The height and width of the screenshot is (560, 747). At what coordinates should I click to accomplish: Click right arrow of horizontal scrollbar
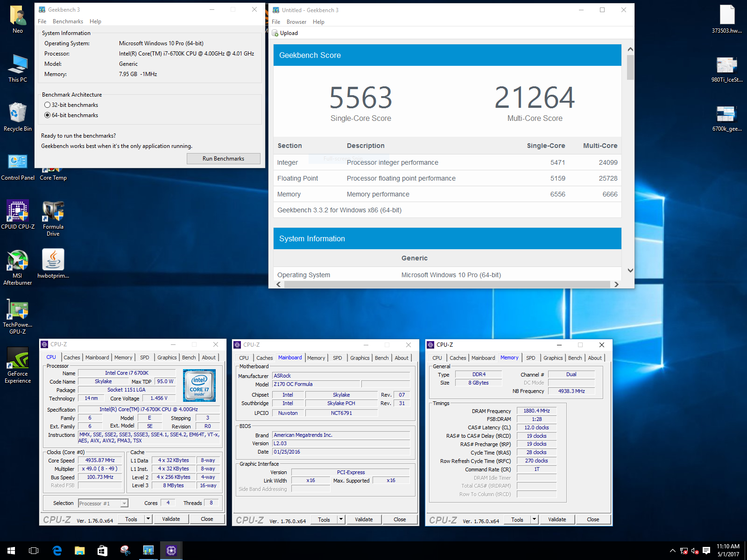coord(616,284)
